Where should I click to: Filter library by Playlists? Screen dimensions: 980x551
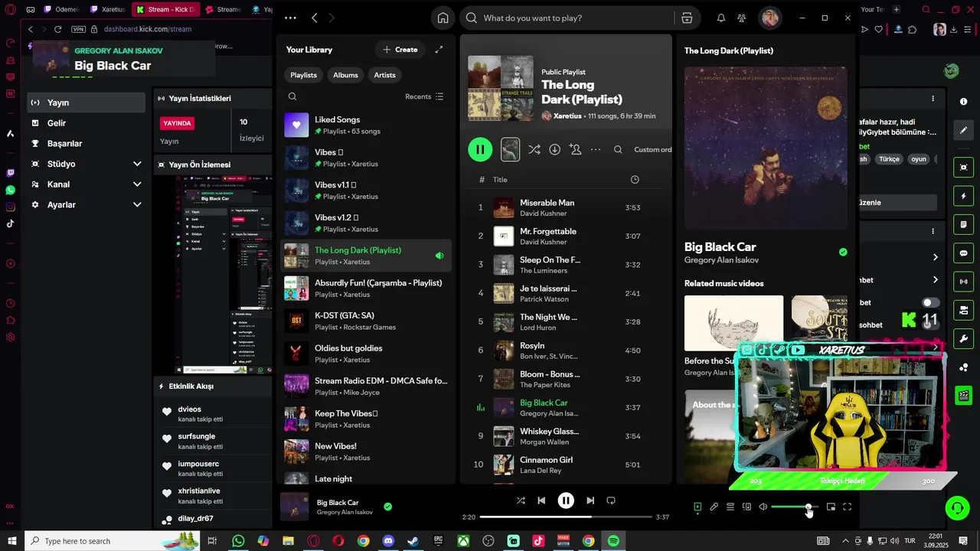click(x=304, y=75)
